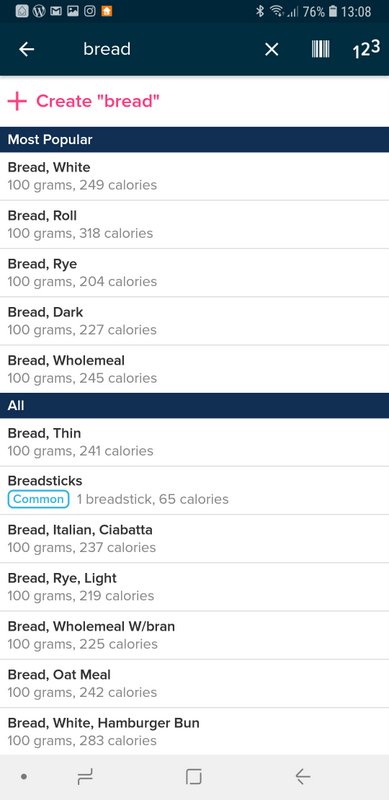Choose Bread, White, Hamburger Bun

pyautogui.click(x=194, y=732)
